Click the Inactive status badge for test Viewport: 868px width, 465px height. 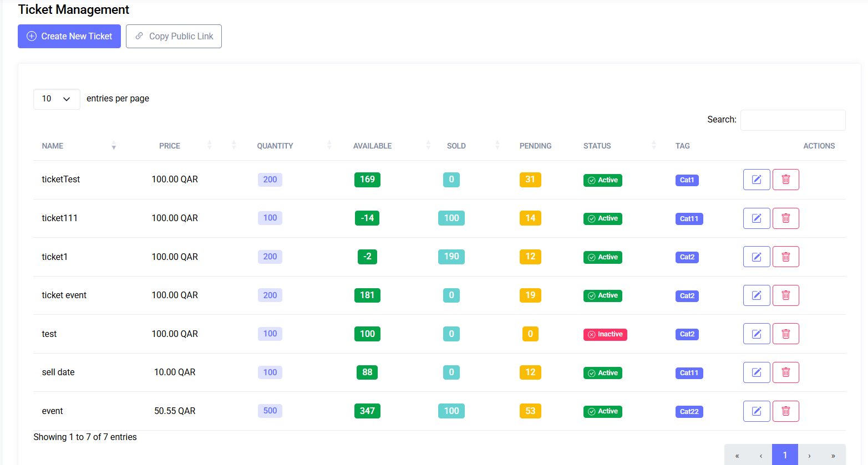coord(605,334)
